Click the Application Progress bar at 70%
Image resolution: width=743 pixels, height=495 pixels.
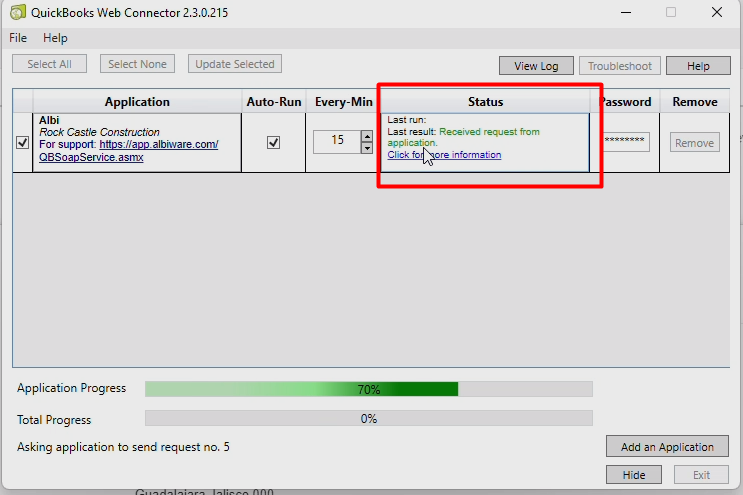(x=369, y=389)
